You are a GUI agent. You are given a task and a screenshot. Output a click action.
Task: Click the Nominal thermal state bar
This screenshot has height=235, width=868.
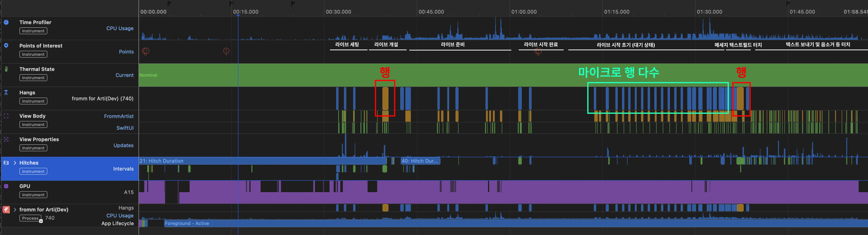point(503,75)
